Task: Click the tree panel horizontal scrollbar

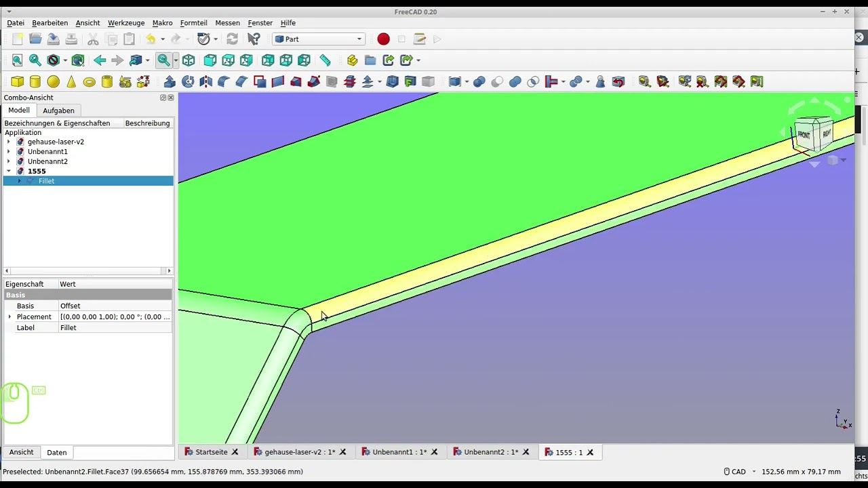Action: (x=88, y=271)
